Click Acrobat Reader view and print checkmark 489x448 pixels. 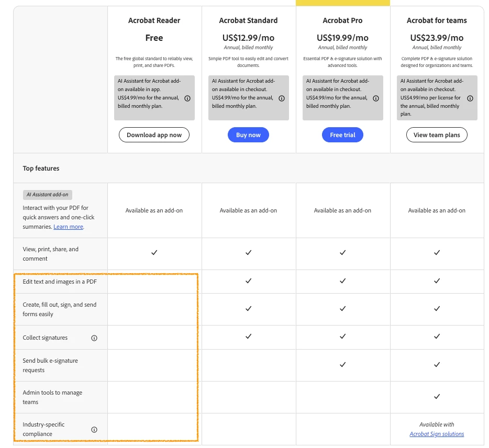[x=154, y=253]
